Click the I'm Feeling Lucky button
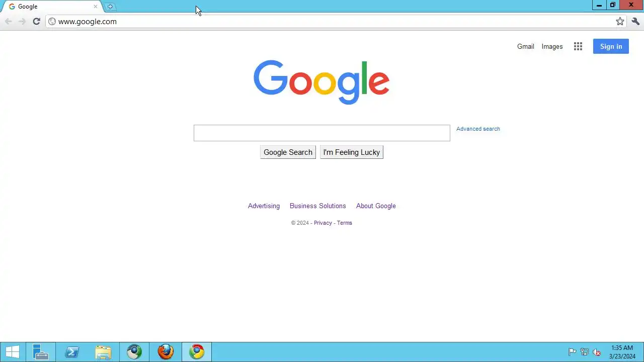644x362 pixels. point(352,152)
